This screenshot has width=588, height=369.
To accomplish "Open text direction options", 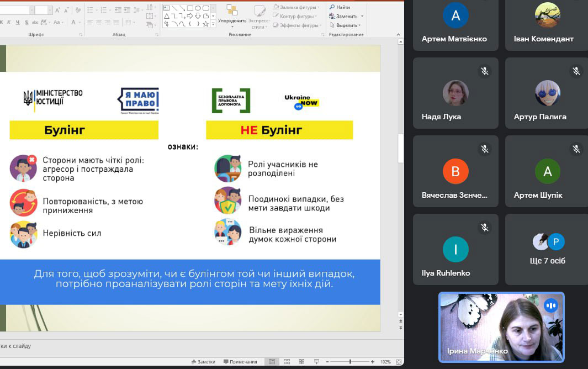I will (151, 7).
